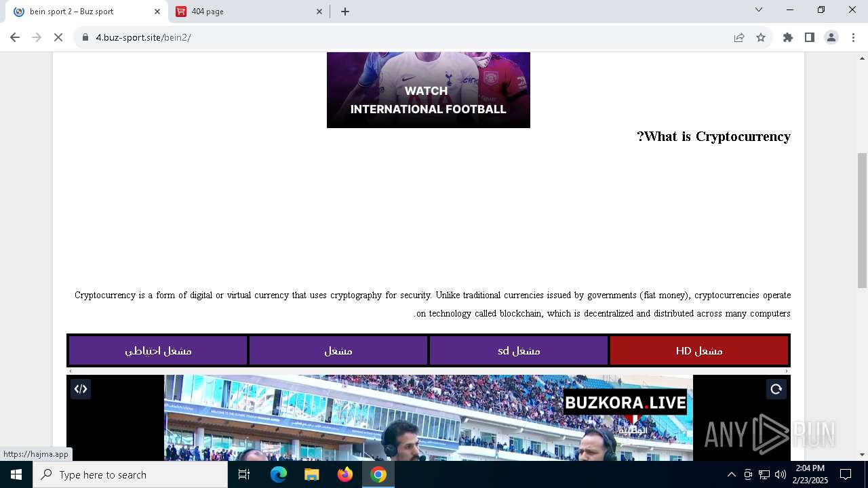Image resolution: width=868 pixels, height=488 pixels.
Task: Open Chrome three-dot menu
Action: click(x=853, y=37)
